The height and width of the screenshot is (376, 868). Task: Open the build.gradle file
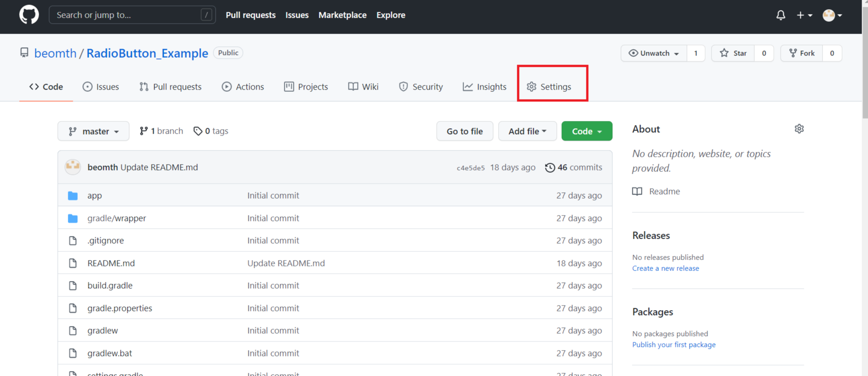[110, 286]
